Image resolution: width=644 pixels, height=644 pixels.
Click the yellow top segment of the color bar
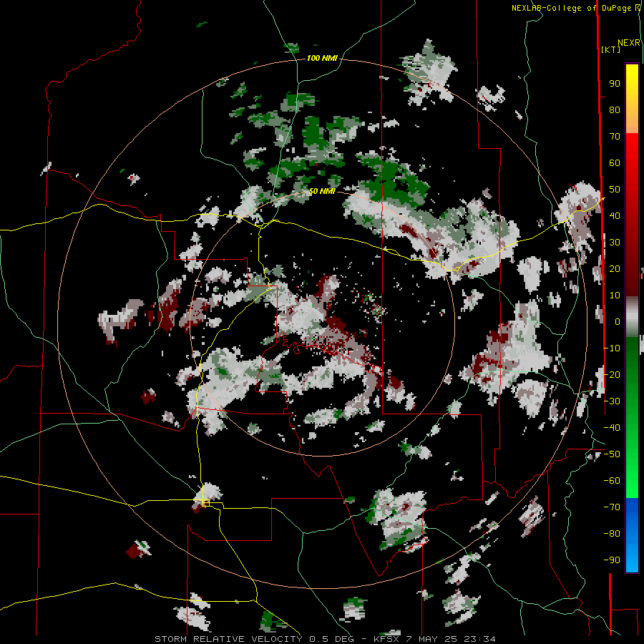click(x=632, y=99)
